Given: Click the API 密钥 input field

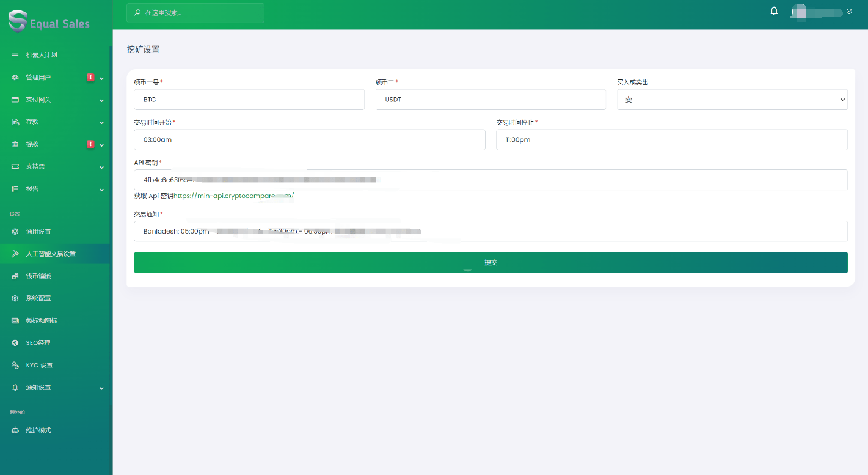Looking at the screenshot, I should point(491,180).
